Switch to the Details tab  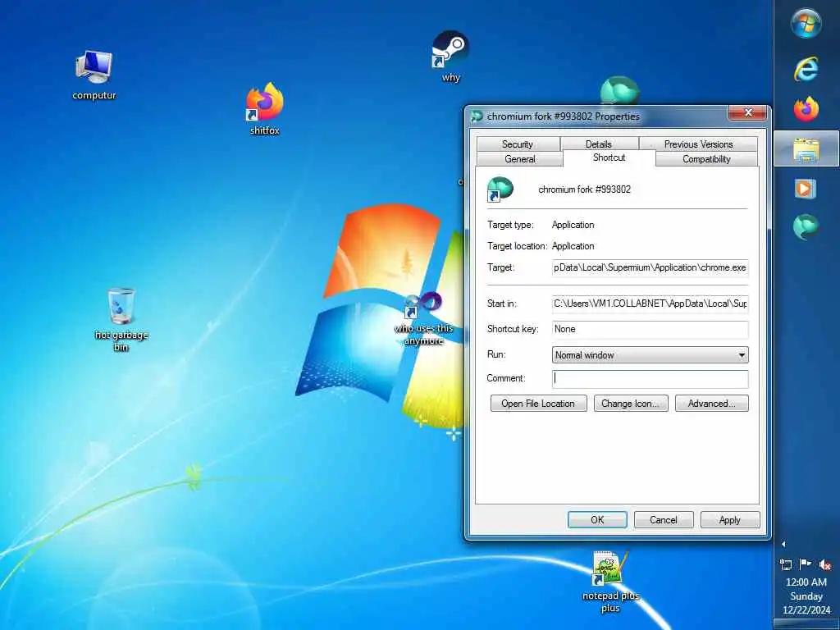point(598,144)
